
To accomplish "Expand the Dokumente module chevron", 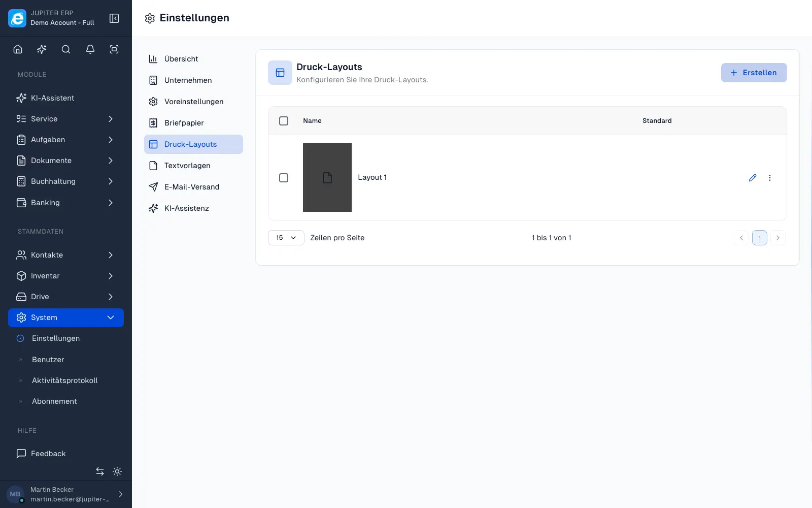I will (111, 161).
